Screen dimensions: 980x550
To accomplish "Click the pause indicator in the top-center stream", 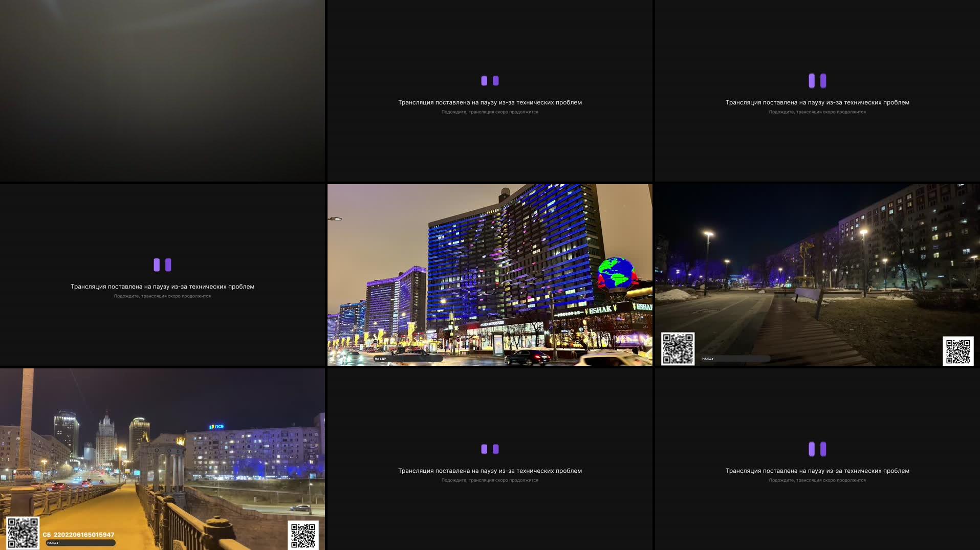I will click(490, 81).
